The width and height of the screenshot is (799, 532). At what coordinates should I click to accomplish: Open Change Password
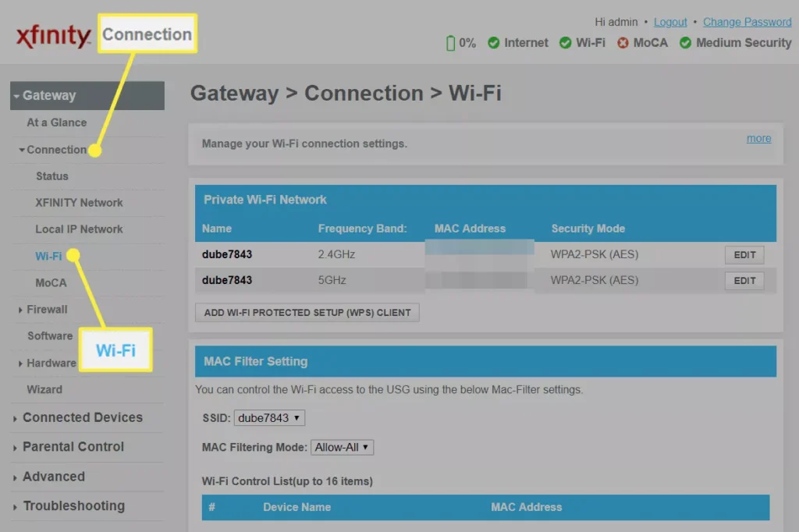pyautogui.click(x=747, y=22)
